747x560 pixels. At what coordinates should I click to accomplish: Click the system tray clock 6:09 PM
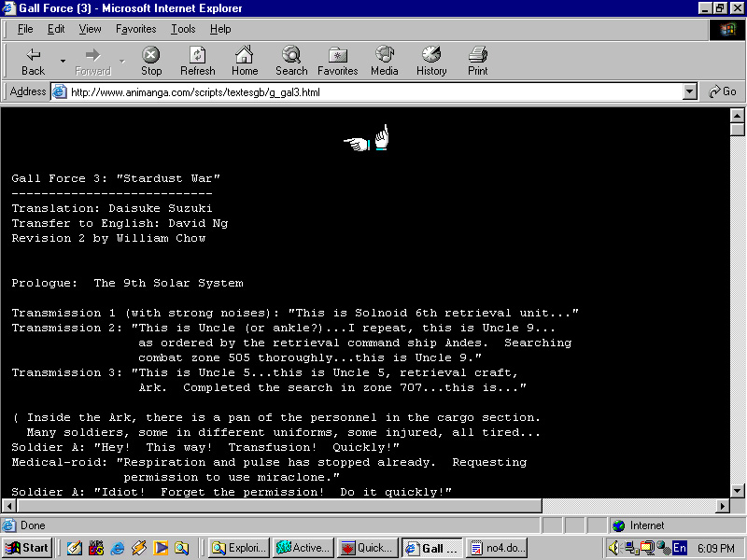click(716, 548)
